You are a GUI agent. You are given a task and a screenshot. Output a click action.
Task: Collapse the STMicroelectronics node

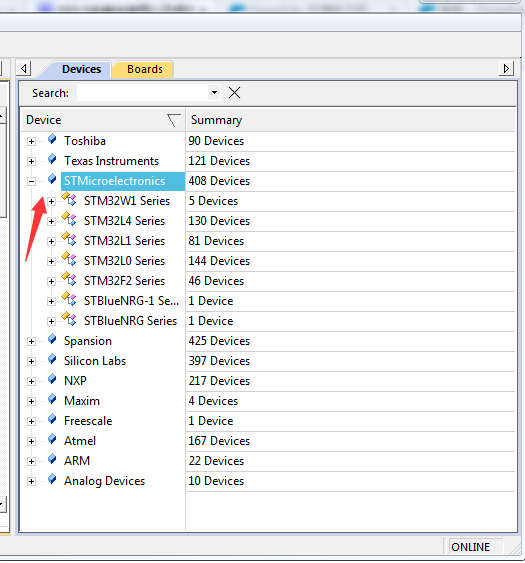31,181
